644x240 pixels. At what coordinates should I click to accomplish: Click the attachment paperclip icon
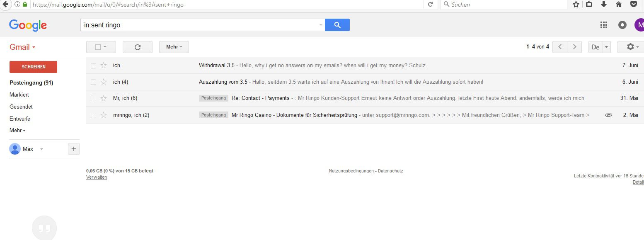608,115
